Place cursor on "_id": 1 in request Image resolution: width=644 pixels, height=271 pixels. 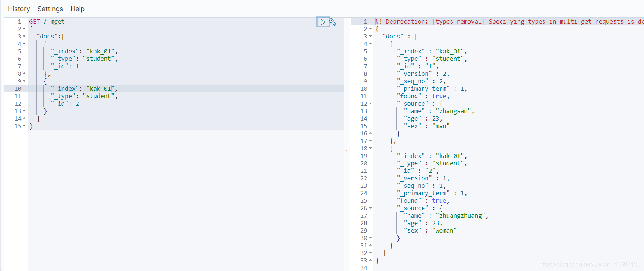pyautogui.click(x=65, y=66)
